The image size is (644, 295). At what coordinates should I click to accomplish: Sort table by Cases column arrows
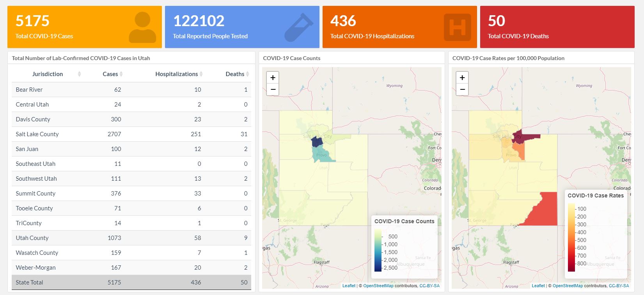[x=121, y=74]
